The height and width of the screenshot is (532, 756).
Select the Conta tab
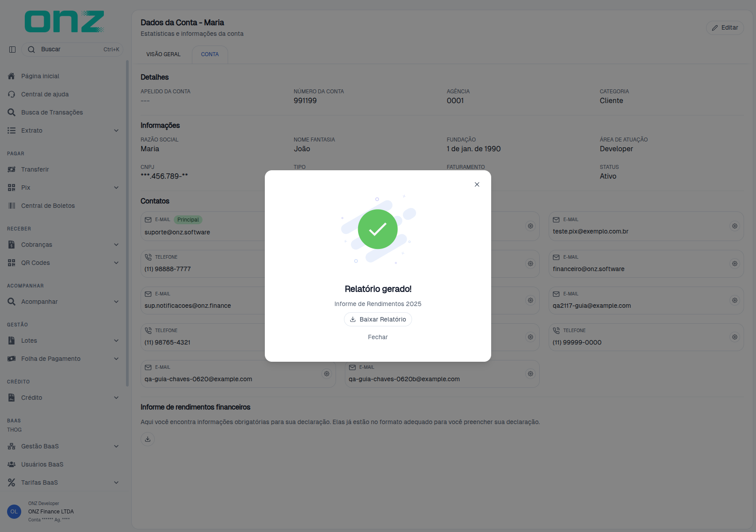tap(210, 54)
